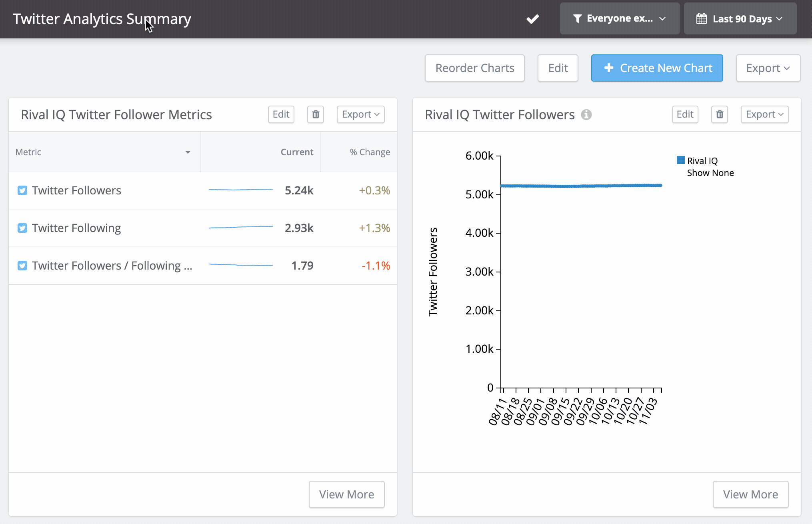Click the dashboard Edit button
Image resolution: width=812 pixels, height=524 pixels.
558,68
